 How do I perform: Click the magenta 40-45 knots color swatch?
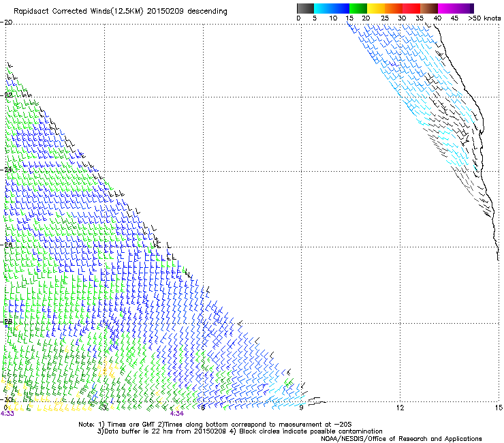click(447, 8)
